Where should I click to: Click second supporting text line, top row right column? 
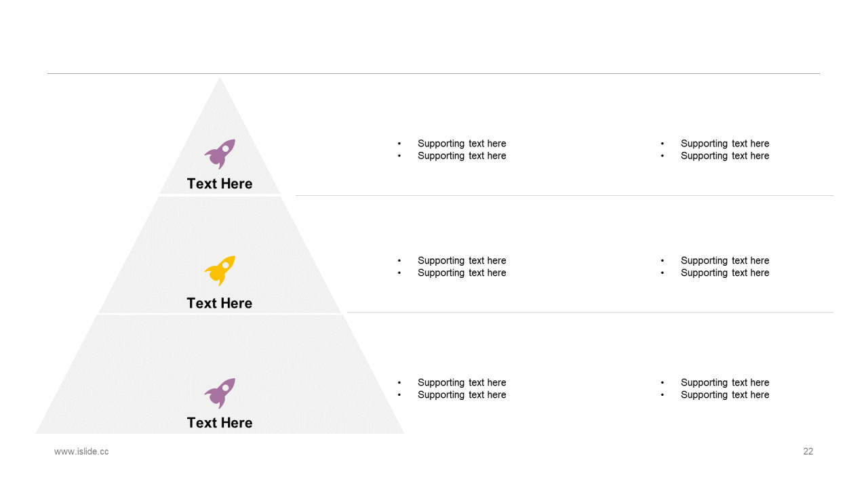coord(725,156)
